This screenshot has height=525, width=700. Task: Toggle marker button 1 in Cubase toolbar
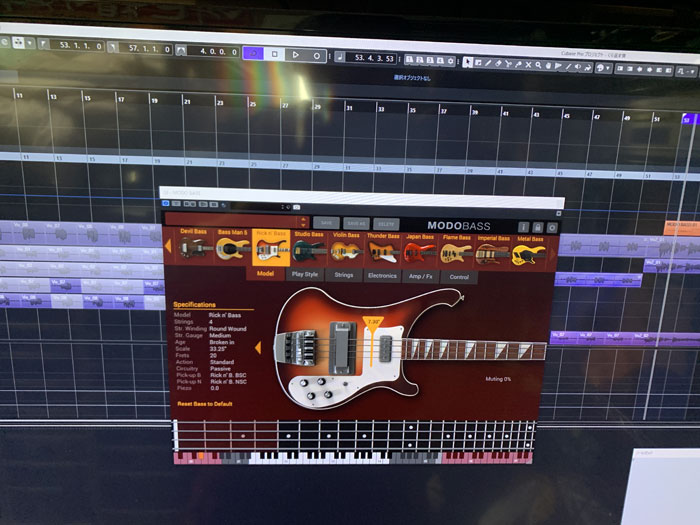410,59
